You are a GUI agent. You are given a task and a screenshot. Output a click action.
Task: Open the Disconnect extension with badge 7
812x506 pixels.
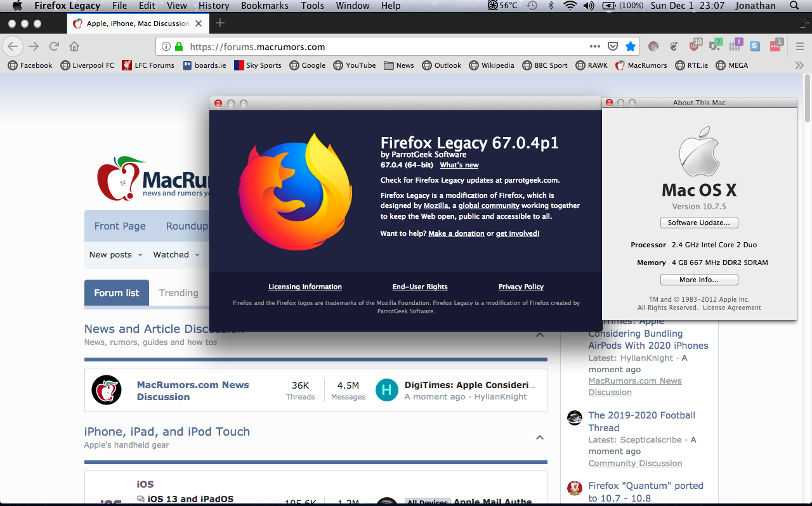click(x=715, y=46)
